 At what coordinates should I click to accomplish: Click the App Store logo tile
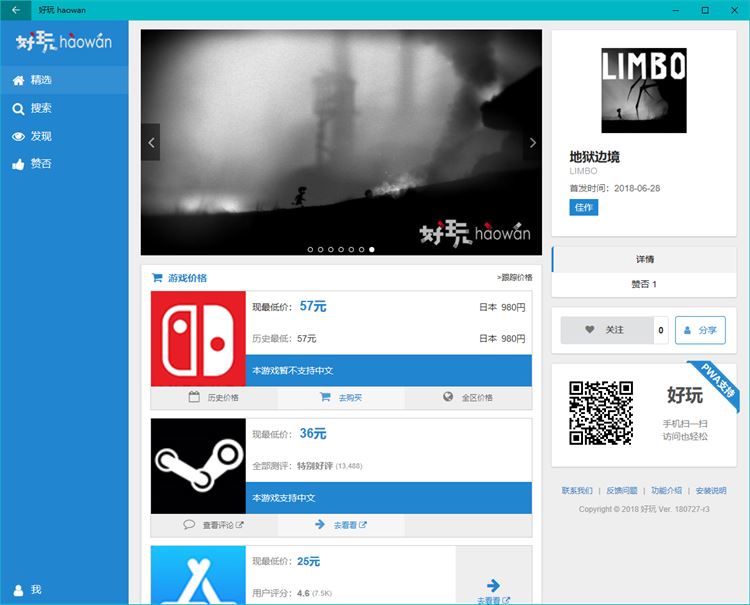198,575
